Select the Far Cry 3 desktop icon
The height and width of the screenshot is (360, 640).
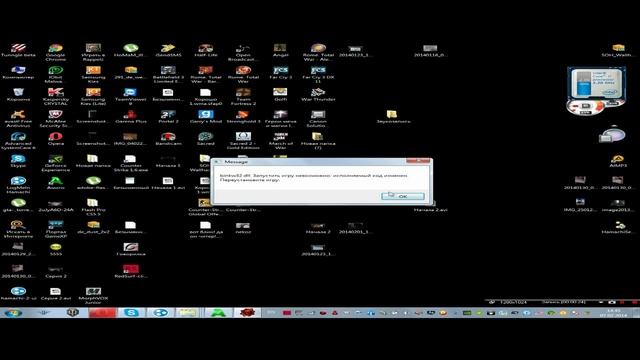pos(280,73)
